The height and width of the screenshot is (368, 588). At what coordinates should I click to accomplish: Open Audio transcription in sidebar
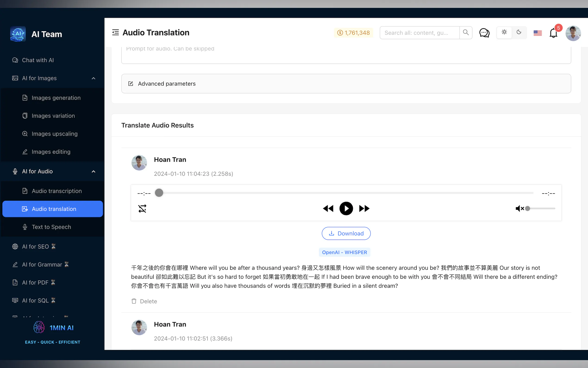pos(57,191)
